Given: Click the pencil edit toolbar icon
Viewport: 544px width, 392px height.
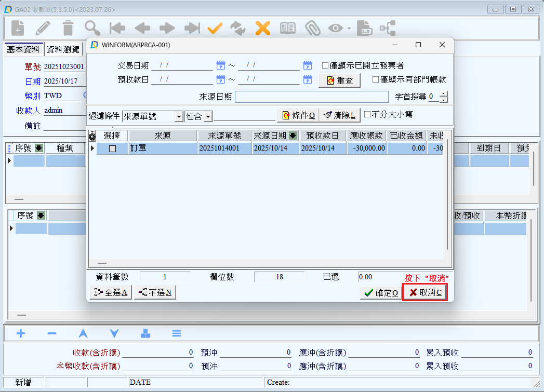Looking at the screenshot, I should pos(43,28).
